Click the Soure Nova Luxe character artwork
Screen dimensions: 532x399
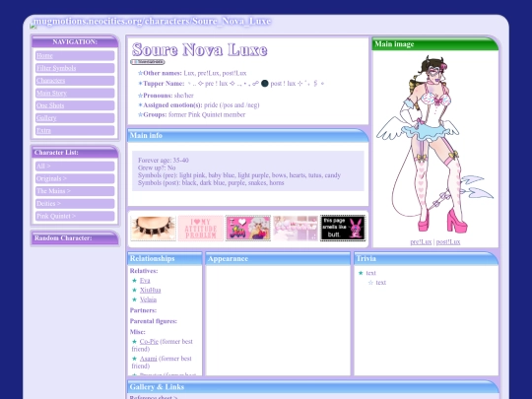(434, 145)
